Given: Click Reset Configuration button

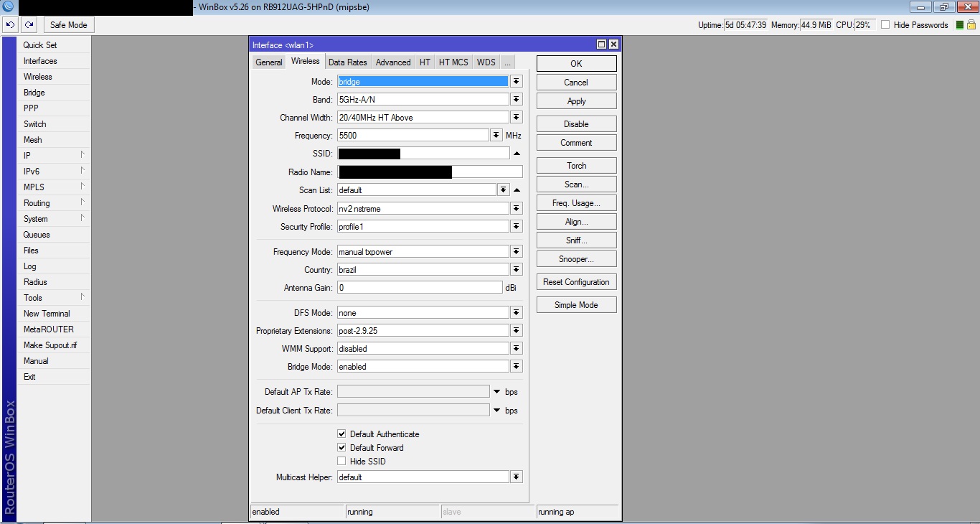Looking at the screenshot, I should click(x=576, y=282).
